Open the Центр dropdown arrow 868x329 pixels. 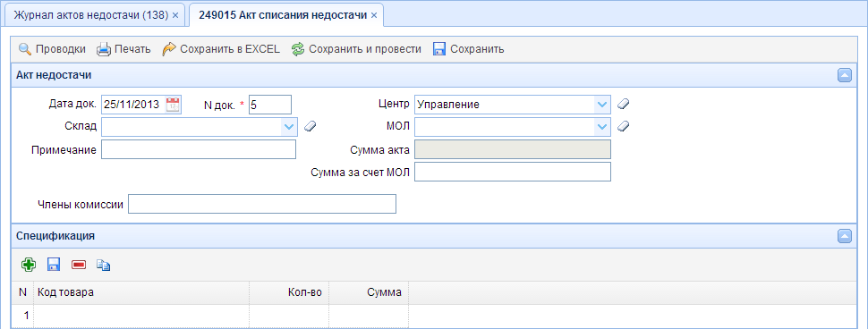[x=601, y=104]
